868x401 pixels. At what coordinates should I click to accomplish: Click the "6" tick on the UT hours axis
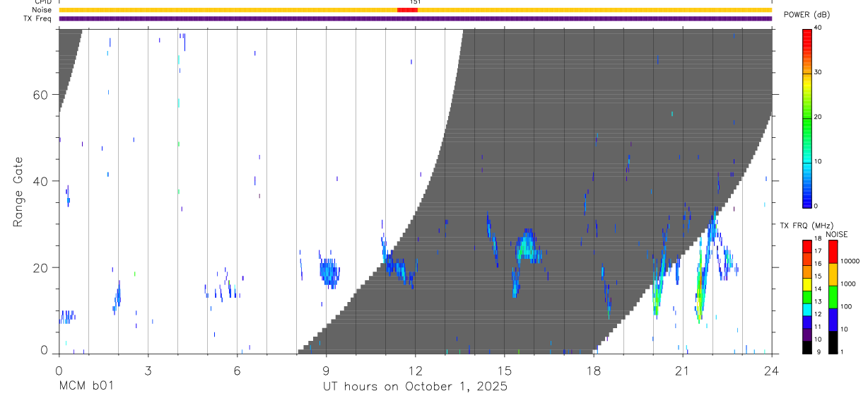pos(237,370)
